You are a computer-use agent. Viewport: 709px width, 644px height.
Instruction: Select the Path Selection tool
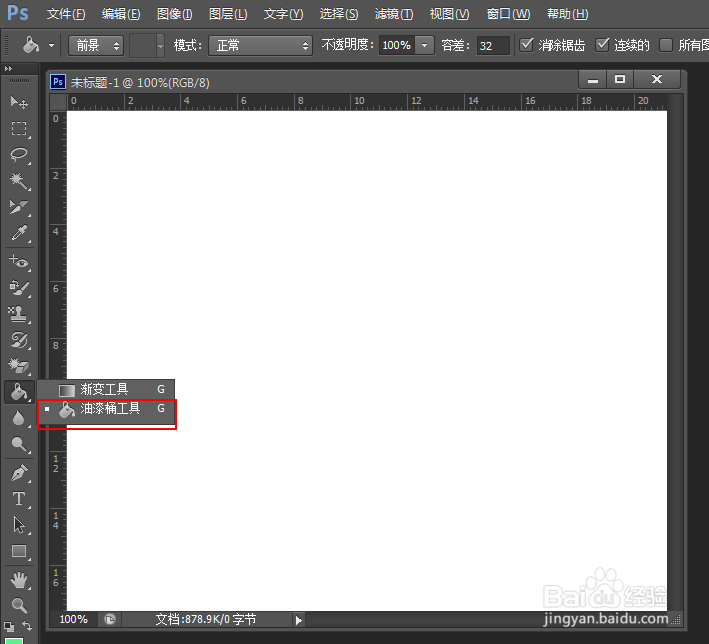pos(19,525)
